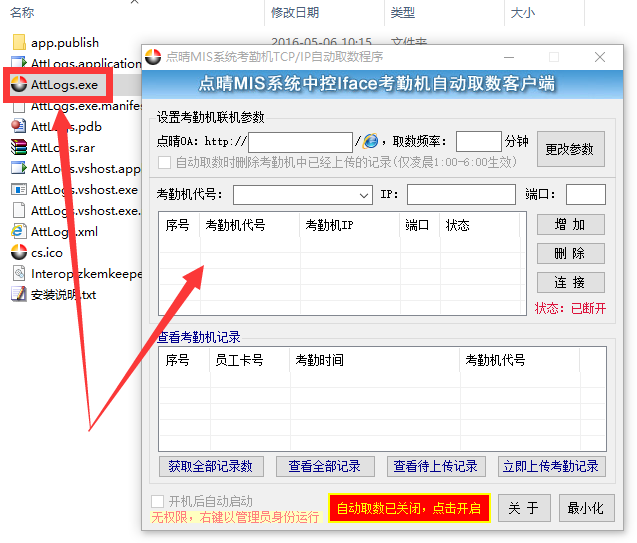Click the 取数频率 minutes input box
Image resolution: width=637 pixels, height=543 pixels.
pos(478,142)
